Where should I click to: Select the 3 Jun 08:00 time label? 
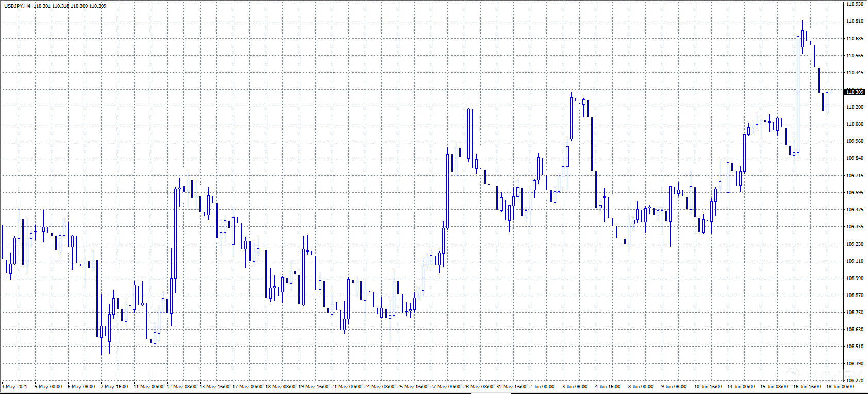[x=575, y=387]
